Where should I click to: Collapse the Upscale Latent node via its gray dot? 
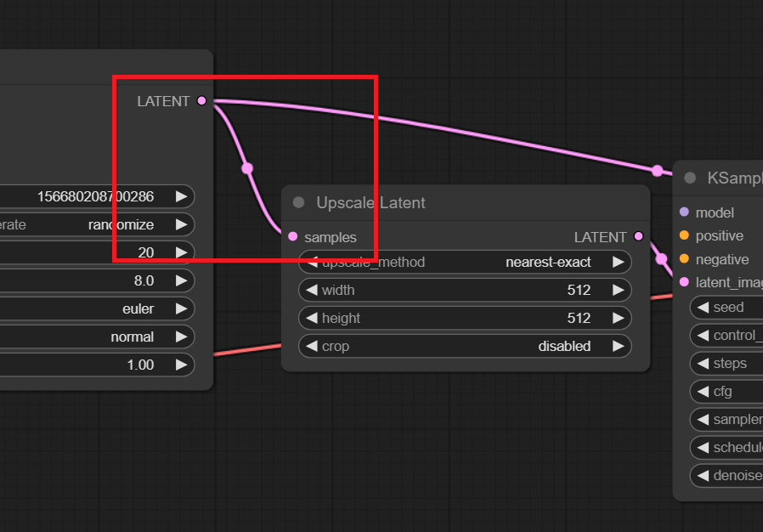click(298, 202)
